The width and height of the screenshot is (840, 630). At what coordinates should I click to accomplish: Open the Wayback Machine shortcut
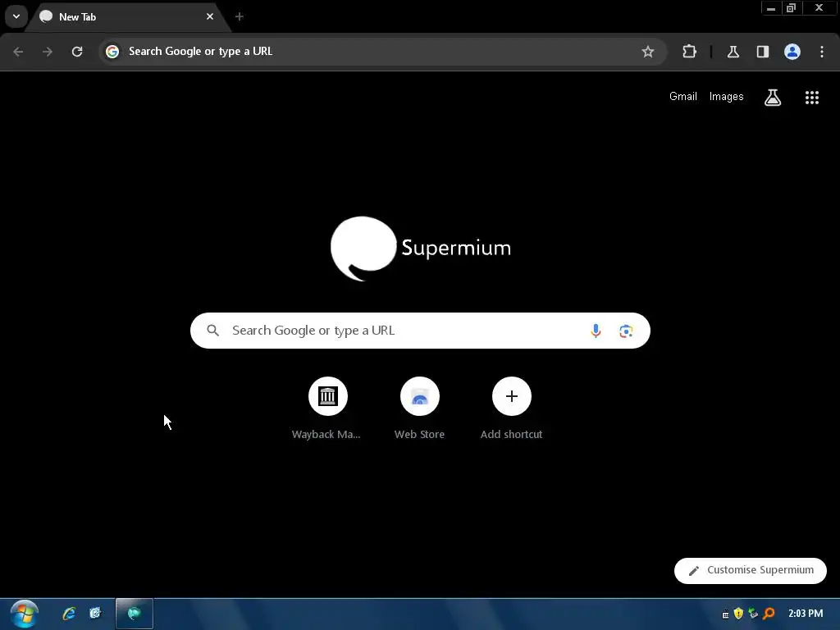pyautogui.click(x=327, y=409)
